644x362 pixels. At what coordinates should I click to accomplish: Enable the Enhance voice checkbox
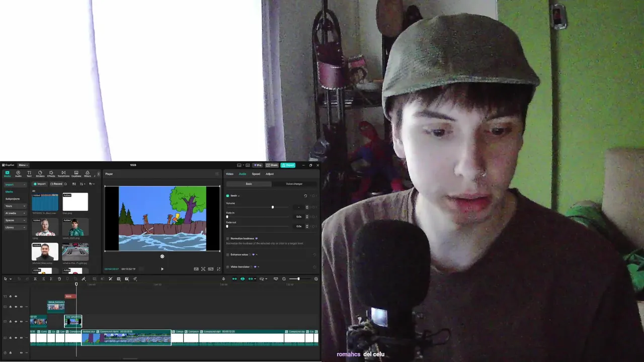pyautogui.click(x=227, y=254)
